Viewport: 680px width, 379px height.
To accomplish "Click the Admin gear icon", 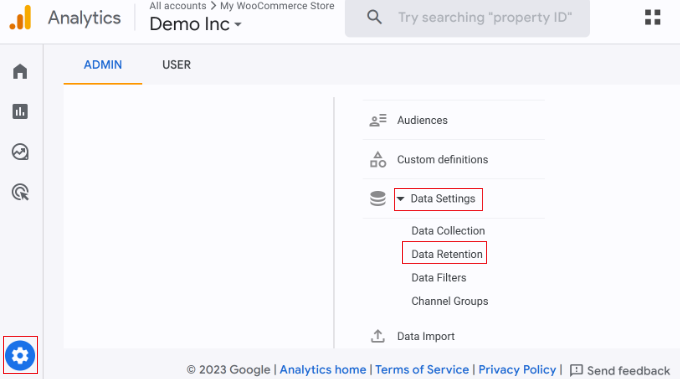I will coord(20,356).
